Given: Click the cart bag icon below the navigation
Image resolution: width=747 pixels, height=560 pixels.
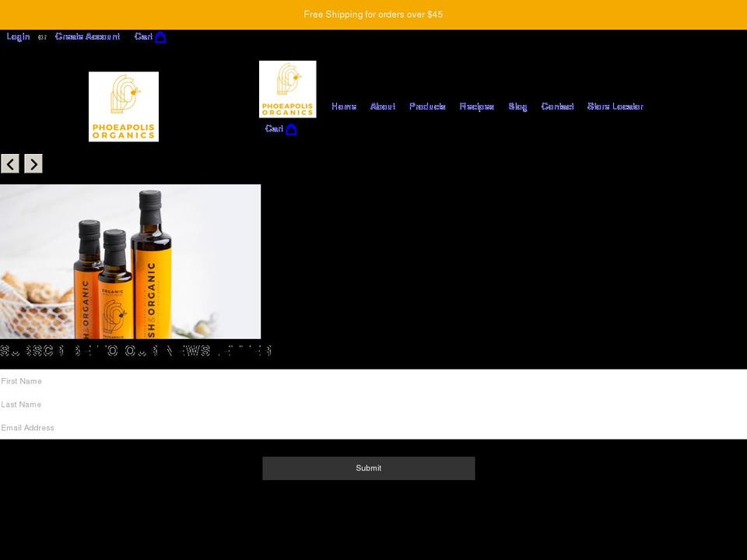Looking at the screenshot, I should (x=291, y=129).
